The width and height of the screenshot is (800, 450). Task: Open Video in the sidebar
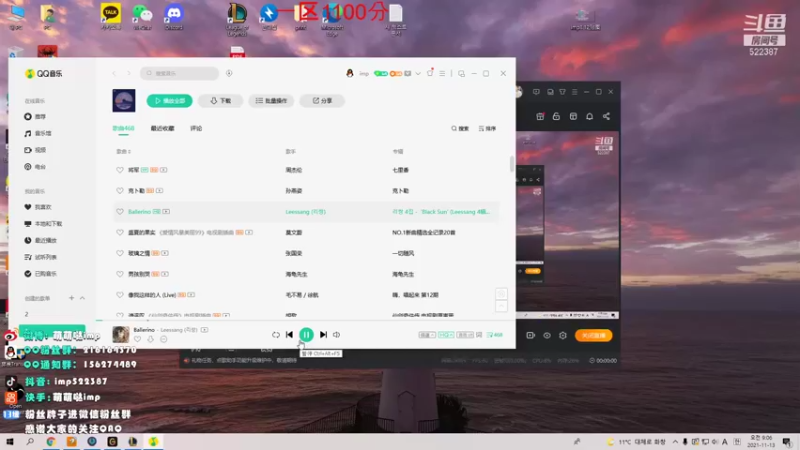(35, 150)
